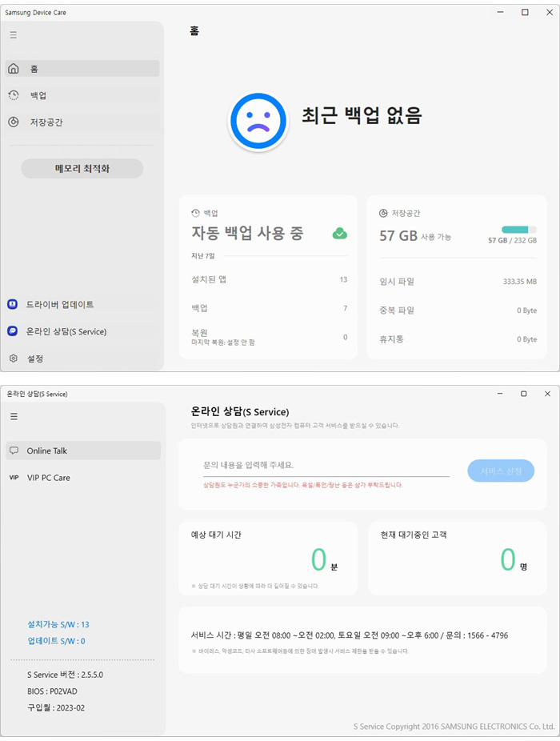Open the 설치가능 S/W : 13 link

(58, 624)
